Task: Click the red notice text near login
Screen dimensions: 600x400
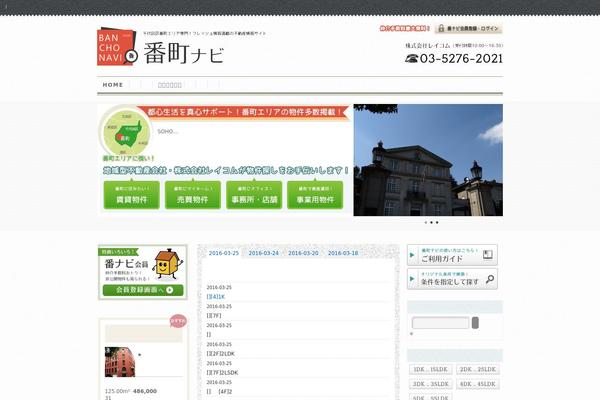Action: 405,28
